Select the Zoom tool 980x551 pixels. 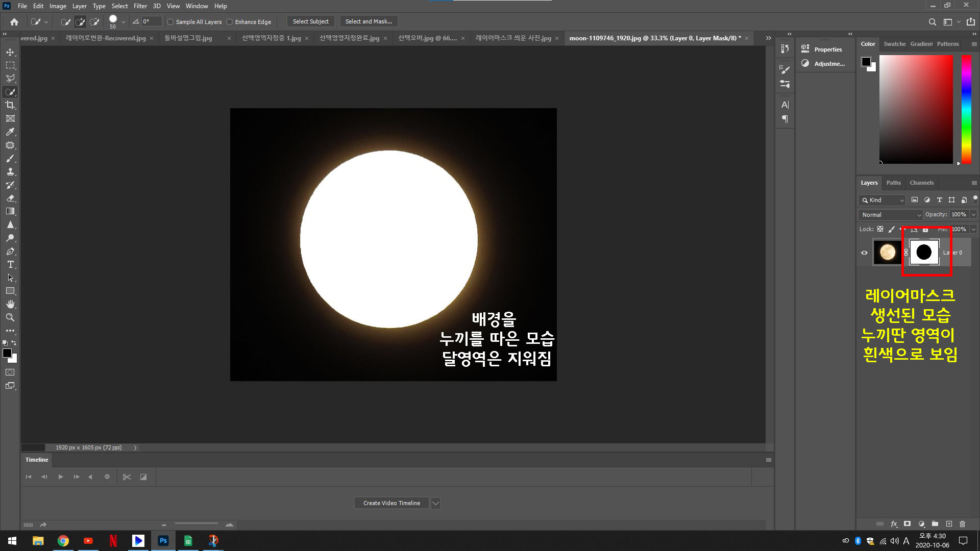[10, 317]
